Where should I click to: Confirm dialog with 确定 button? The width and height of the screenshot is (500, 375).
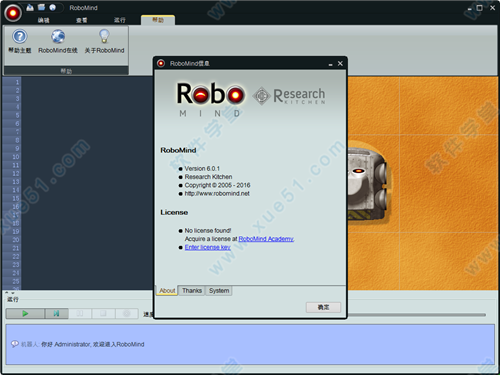[x=323, y=307]
